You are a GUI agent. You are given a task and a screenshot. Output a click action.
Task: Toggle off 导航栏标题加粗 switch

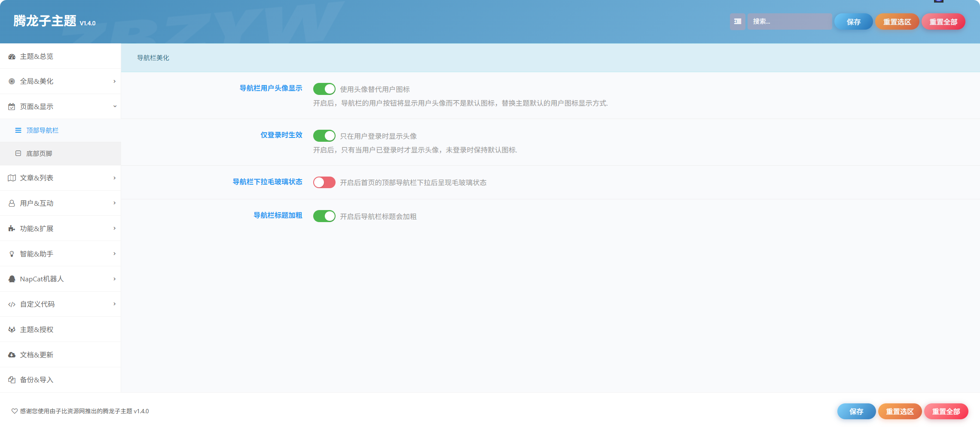[x=324, y=216]
